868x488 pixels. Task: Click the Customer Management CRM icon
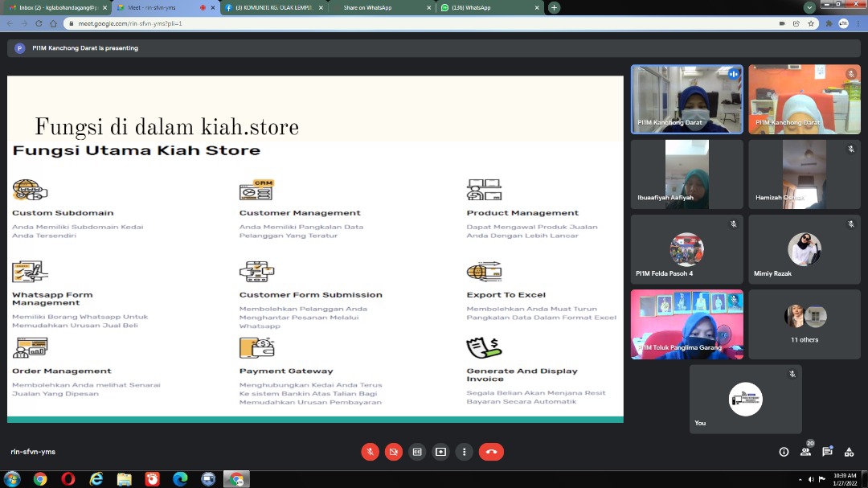coord(257,190)
